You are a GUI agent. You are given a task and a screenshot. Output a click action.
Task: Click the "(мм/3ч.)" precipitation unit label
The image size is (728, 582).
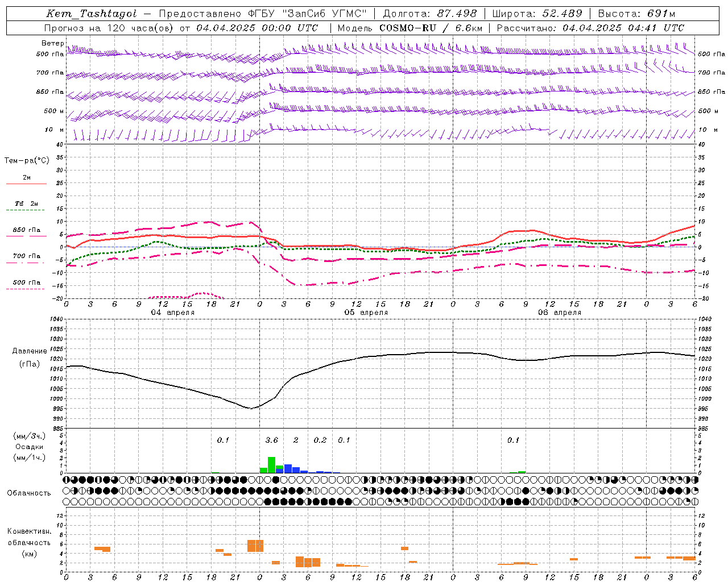pos(29,436)
